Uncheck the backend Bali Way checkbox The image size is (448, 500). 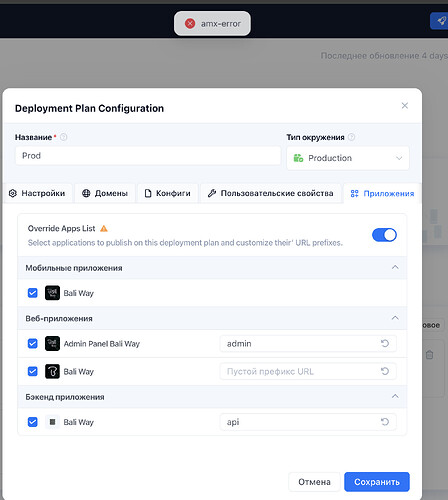[33, 422]
